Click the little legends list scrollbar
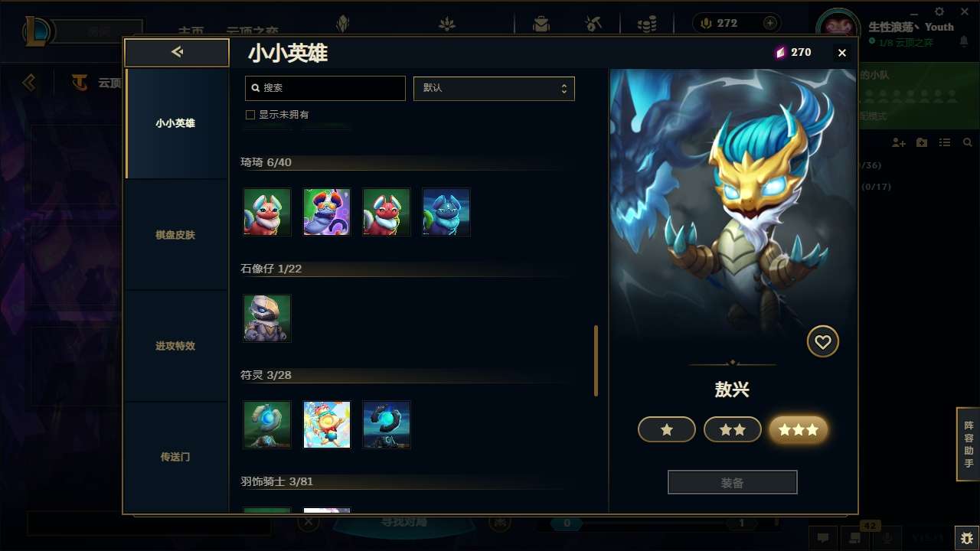Viewport: 980px width, 551px height. tap(596, 360)
